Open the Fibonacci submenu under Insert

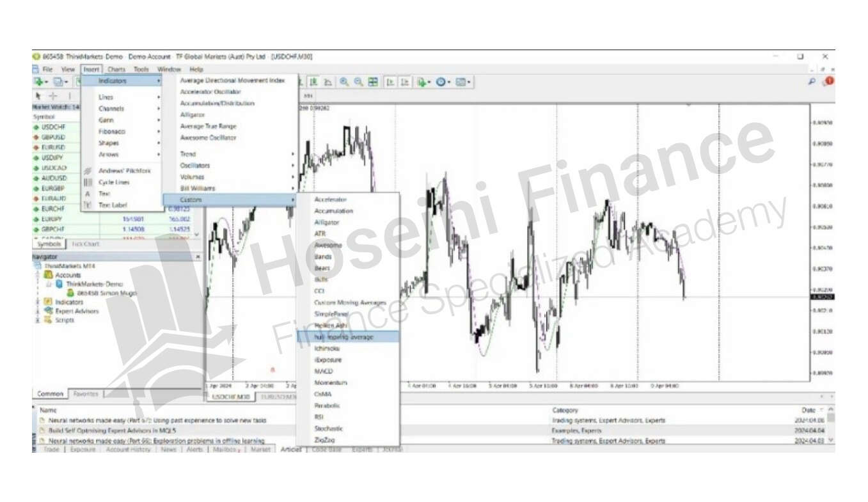(112, 132)
